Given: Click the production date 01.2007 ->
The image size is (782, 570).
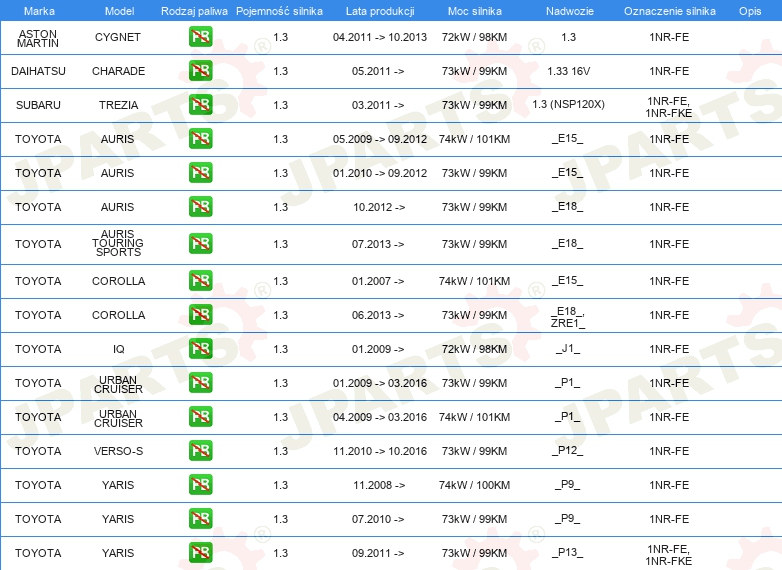Looking at the screenshot, I should click(378, 281).
